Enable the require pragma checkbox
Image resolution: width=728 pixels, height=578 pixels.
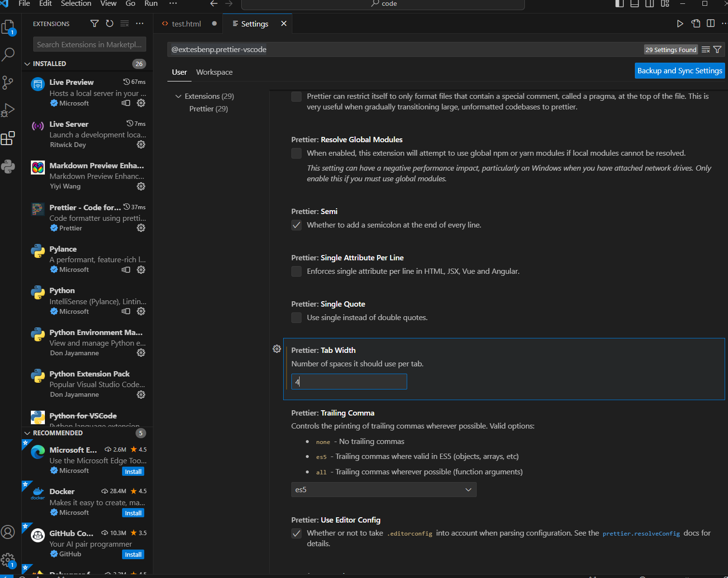(297, 96)
